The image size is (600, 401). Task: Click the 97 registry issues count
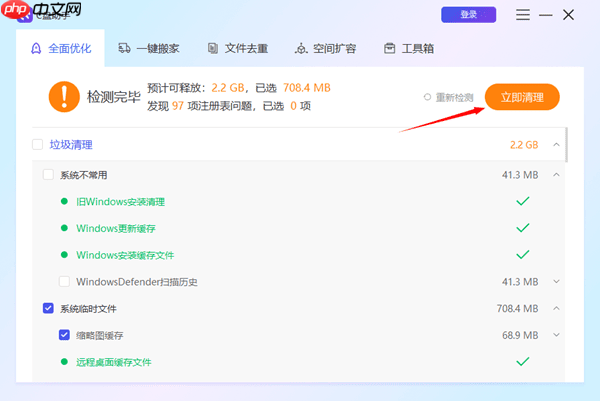point(178,106)
